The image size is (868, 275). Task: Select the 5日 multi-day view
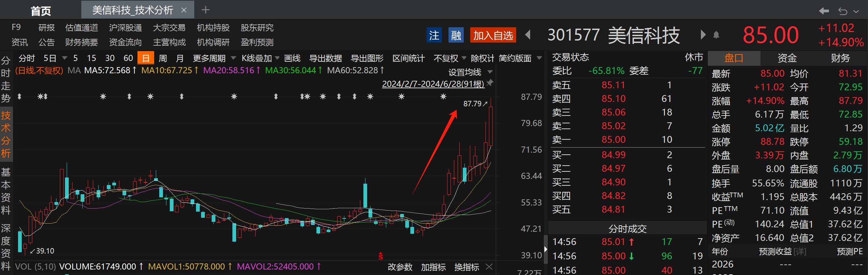(x=50, y=58)
